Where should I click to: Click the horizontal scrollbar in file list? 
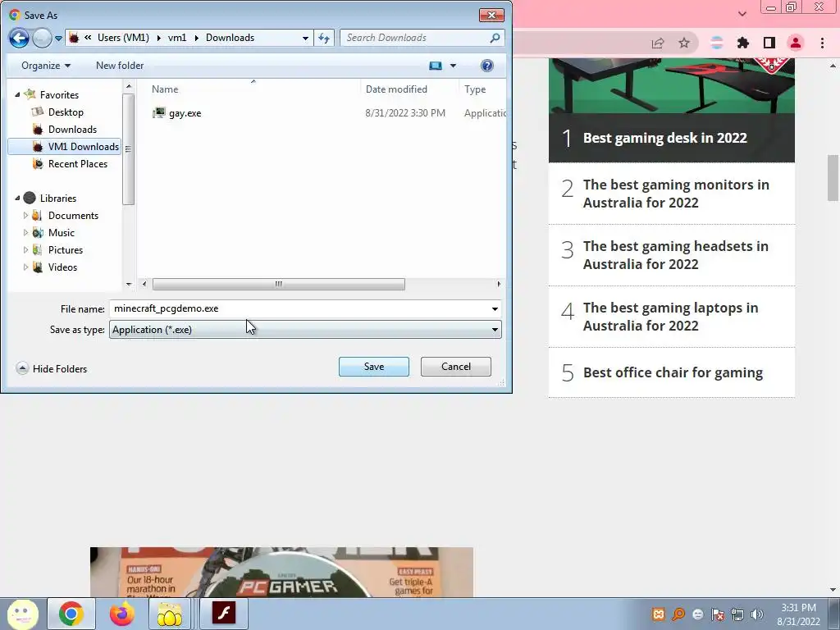click(279, 284)
